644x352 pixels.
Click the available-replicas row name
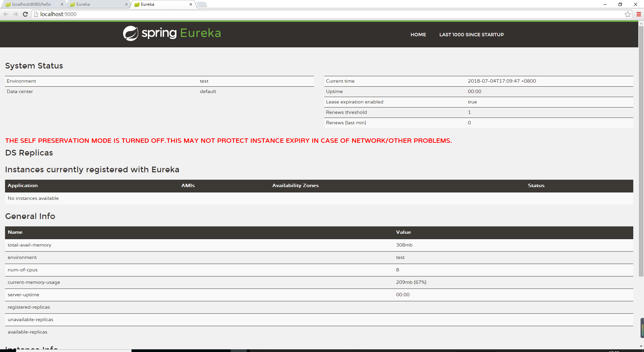point(28,332)
